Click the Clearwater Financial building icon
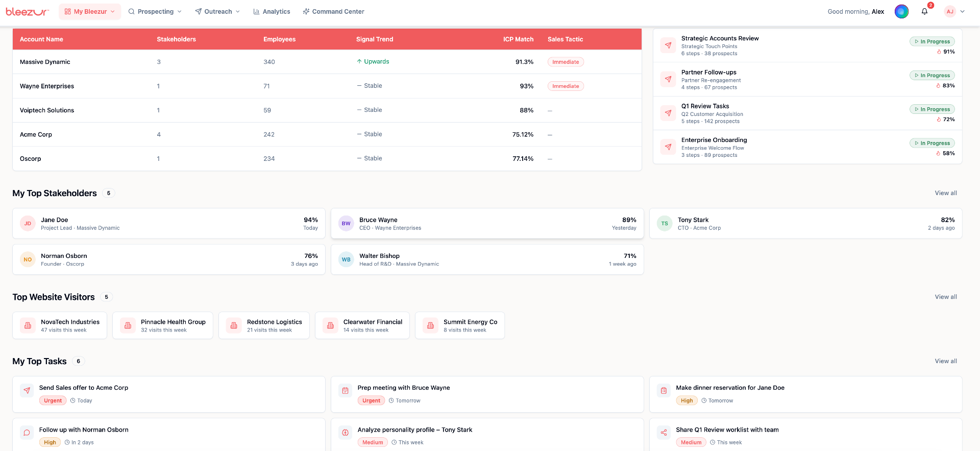Image resolution: width=980 pixels, height=451 pixels. tap(330, 325)
